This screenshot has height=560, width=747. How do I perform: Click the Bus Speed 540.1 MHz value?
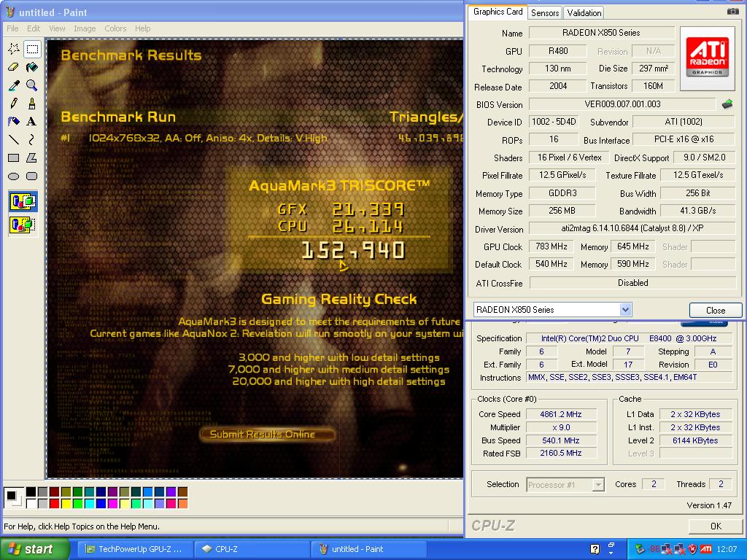561,440
